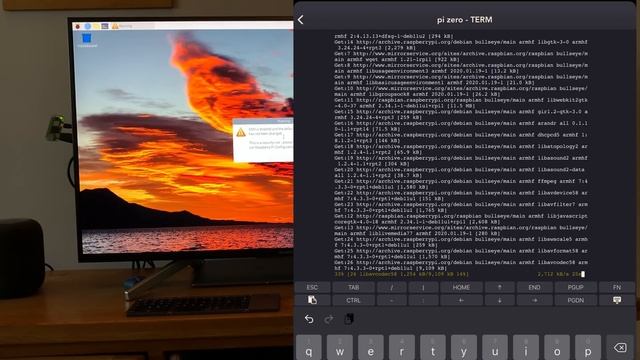640x360 pixels.
Task: Tap the redo arrow above the keyboard
Action: click(329, 319)
